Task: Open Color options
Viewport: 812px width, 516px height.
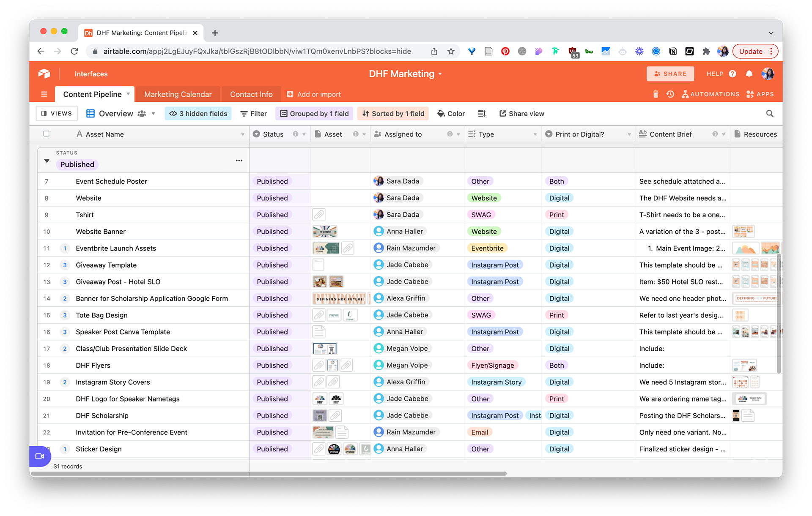Action: pyautogui.click(x=451, y=114)
